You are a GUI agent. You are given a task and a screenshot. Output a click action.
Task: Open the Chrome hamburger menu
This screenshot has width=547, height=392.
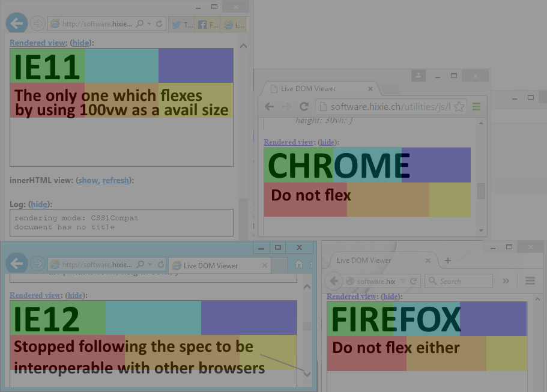[477, 106]
